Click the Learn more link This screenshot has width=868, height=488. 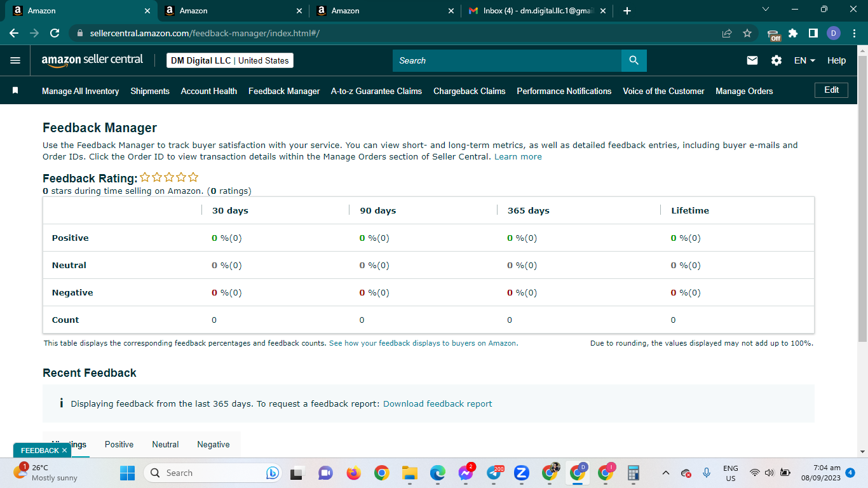(x=518, y=156)
